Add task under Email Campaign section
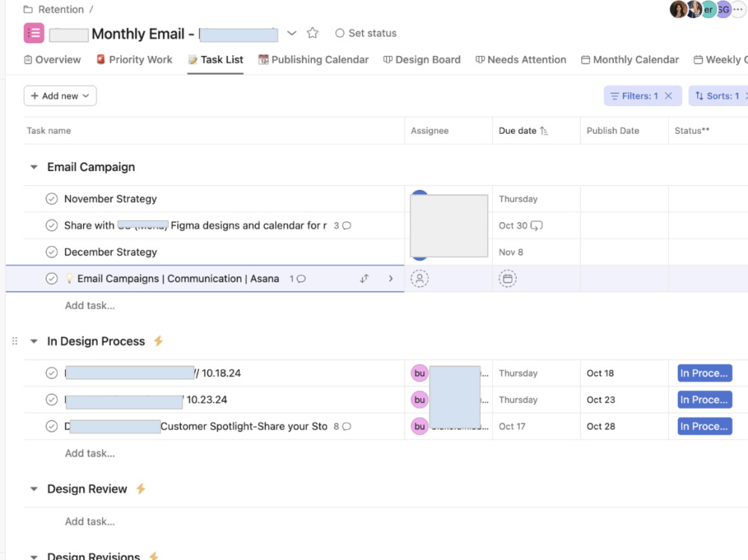 pos(90,305)
